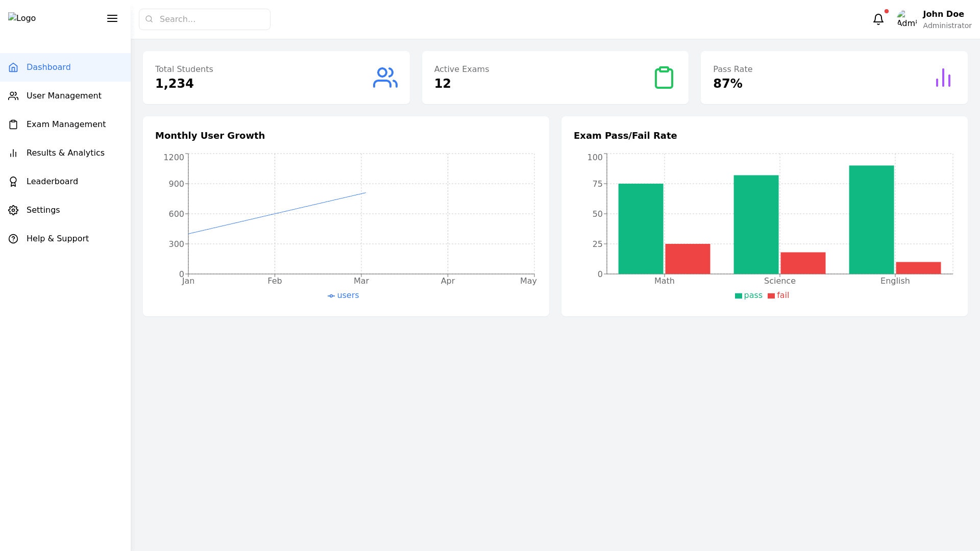
Task: Click the Pass Rate bar-chart icon
Action: coord(943,78)
